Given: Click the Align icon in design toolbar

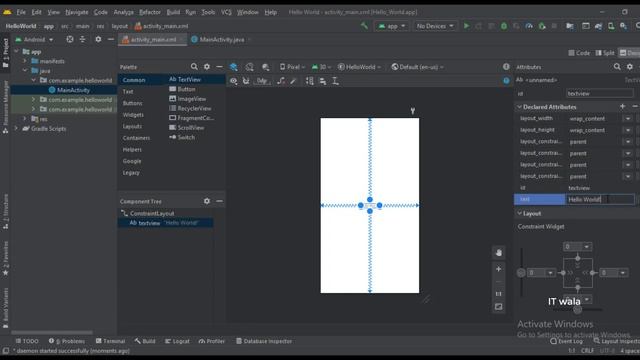Looking at the screenshot, I should 323,81.
